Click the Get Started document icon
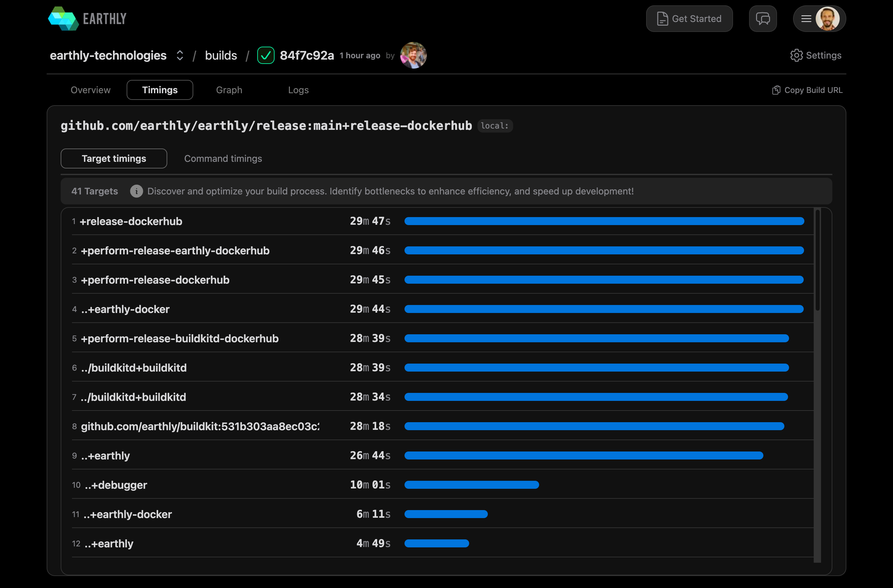This screenshot has width=893, height=588. coord(662,19)
